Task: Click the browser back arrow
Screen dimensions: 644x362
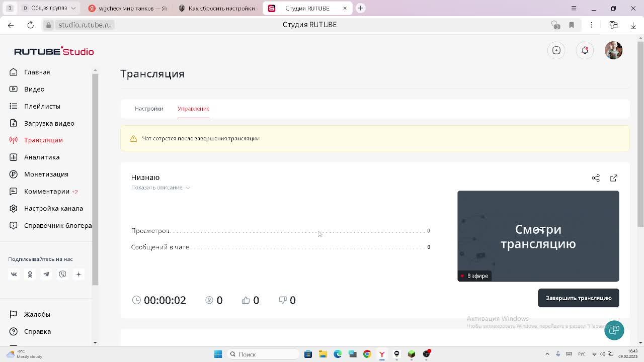Action: tap(11, 25)
